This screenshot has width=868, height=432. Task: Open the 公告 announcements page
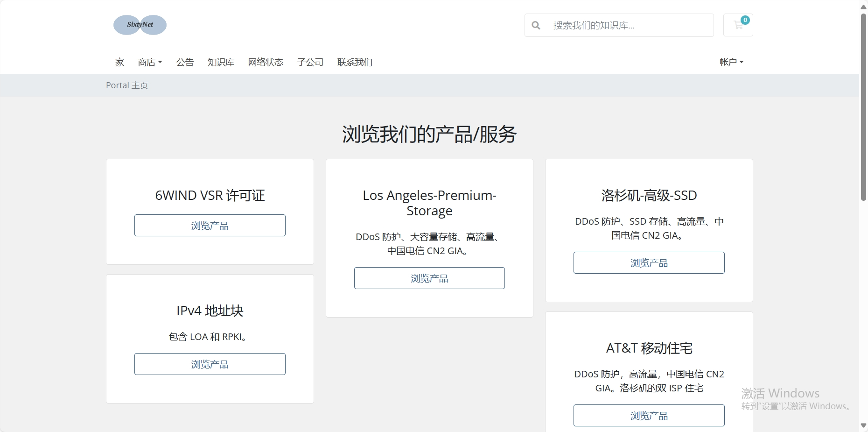(x=185, y=62)
